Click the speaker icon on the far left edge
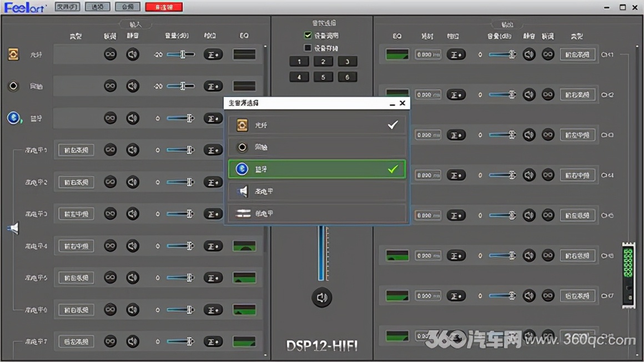The width and height of the screenshot is (644, 362). point(13,228)
